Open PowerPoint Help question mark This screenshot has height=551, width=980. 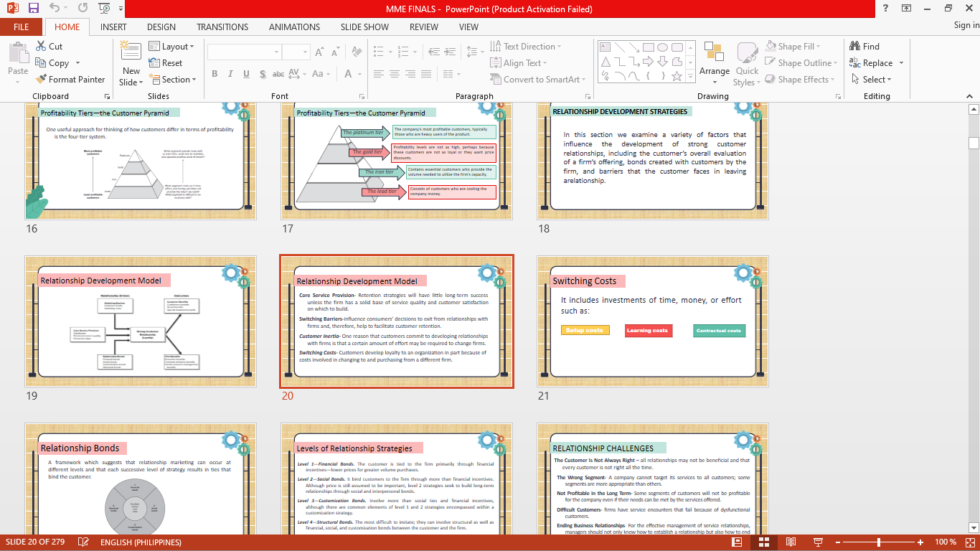coord(886,9)
